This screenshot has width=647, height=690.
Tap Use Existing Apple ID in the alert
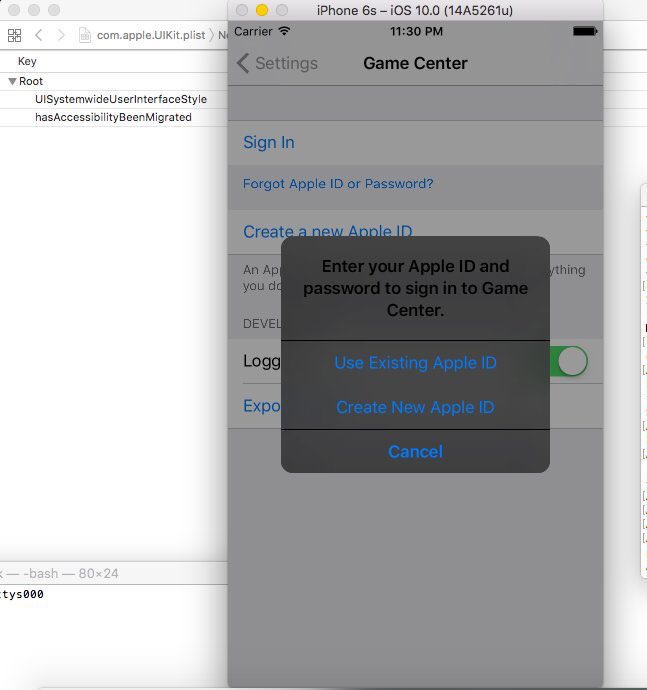[415, 363]
